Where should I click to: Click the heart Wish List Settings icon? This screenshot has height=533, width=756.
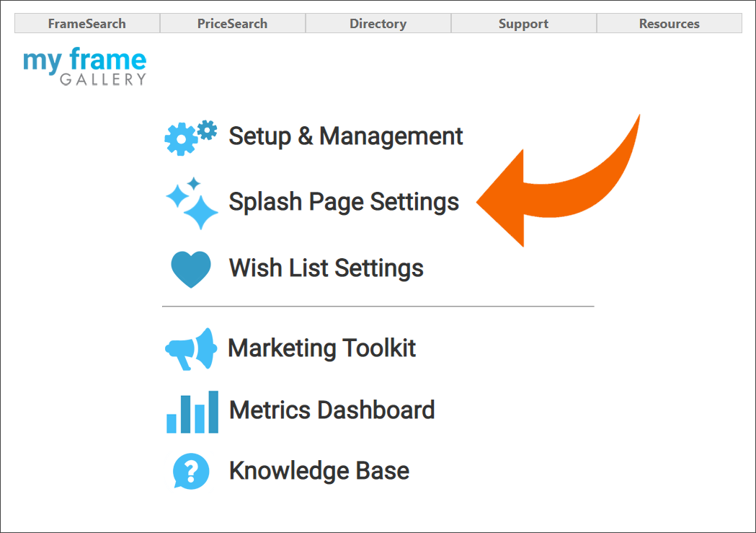tap(190, 268)
